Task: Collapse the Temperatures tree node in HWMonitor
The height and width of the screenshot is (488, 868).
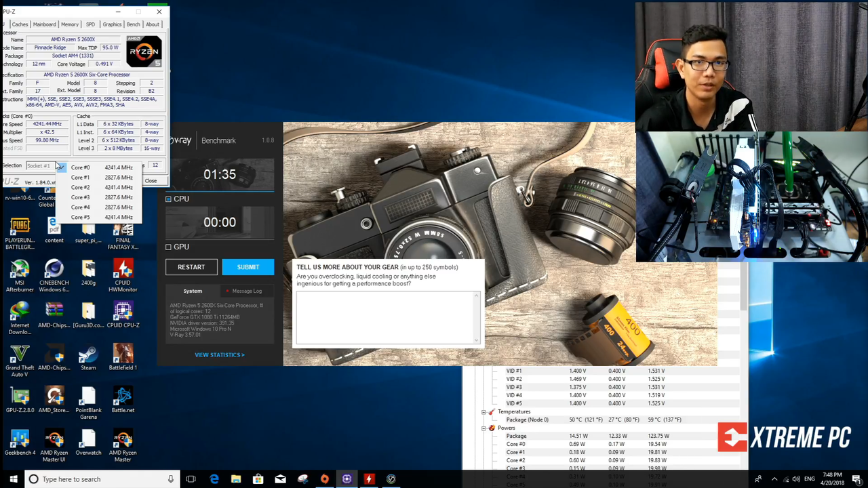Action: click(x=484, y=412)
